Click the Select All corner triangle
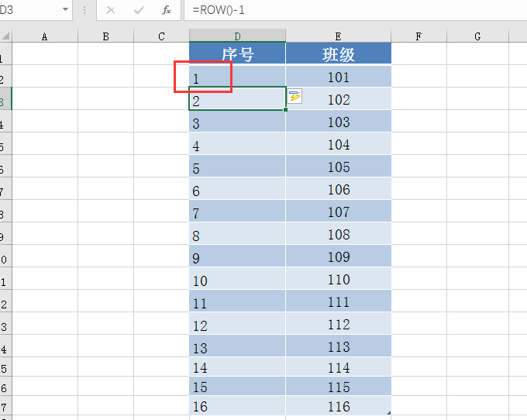 [5, 36]
